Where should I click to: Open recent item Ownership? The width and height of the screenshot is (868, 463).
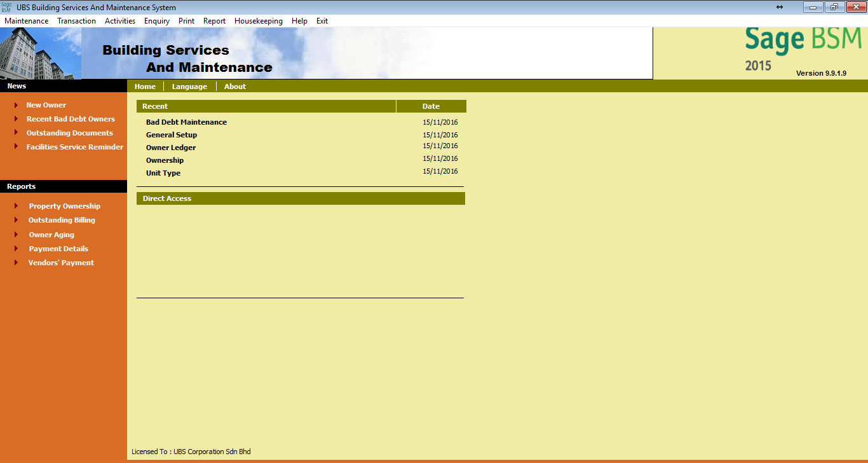[165, 160]
